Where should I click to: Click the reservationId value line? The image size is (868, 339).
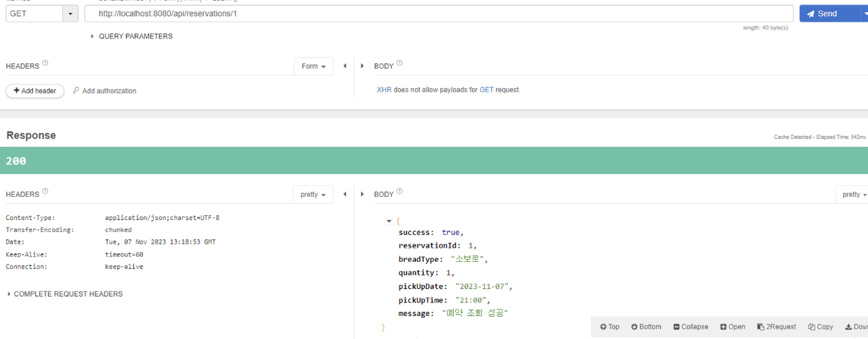point(437,246)
